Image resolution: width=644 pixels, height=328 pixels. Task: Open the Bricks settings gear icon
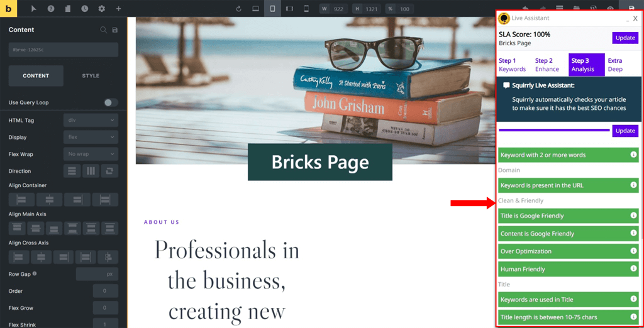pos(101,9)
